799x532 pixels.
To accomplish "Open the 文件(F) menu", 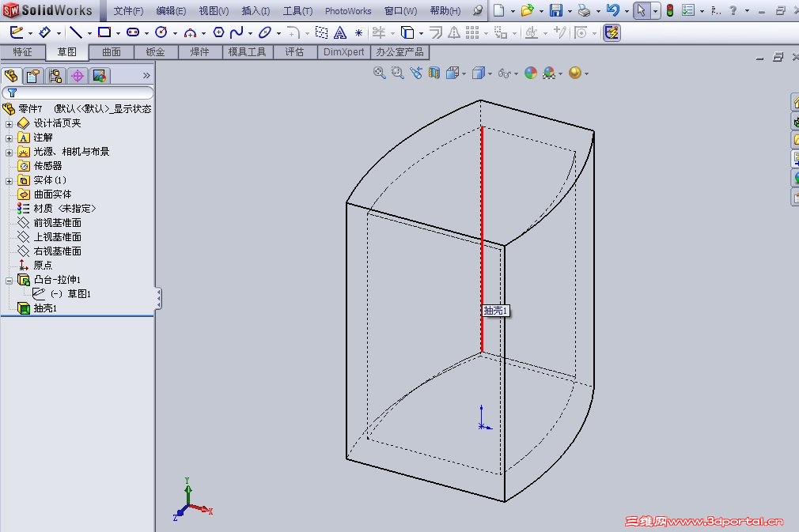I will [128, 11].
